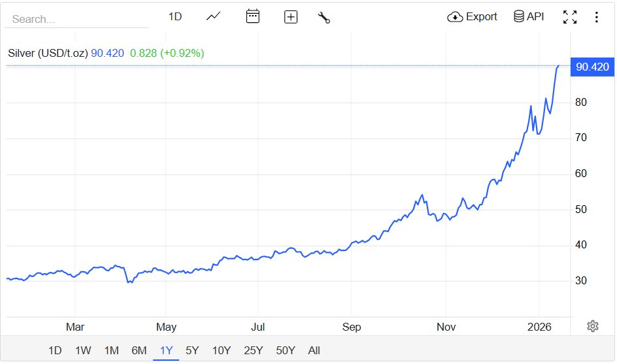Open chart settings gear icon
Image resolution: width=617 pixels, height=364 pixels.
(x=593, y=326)
